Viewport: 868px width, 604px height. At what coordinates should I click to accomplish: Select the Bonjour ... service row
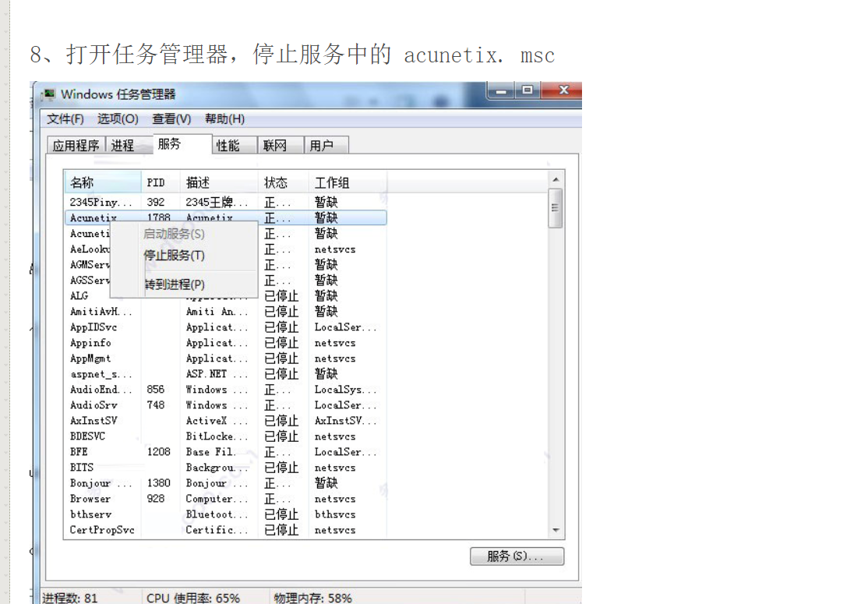tap(226, 482)
